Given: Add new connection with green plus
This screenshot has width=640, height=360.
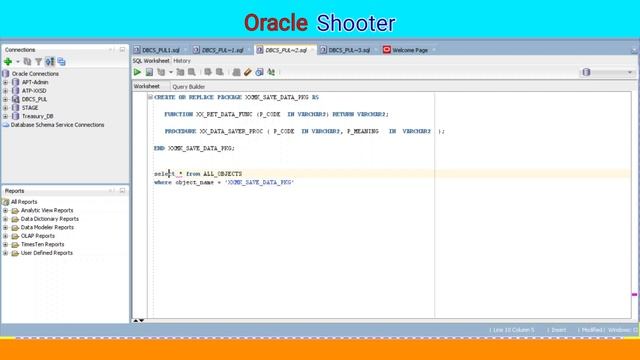Looking at the screenshot, I should 8,62.
